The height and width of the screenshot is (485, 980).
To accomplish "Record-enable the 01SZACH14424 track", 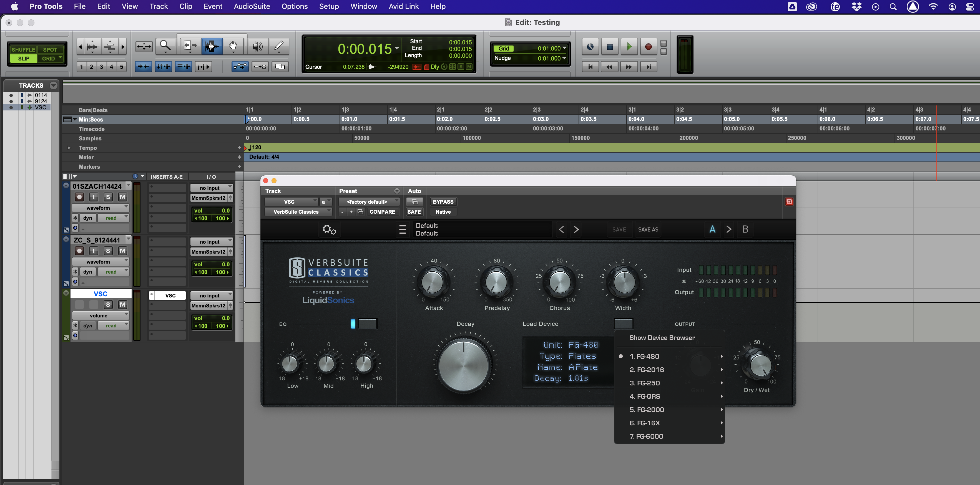I will [79, 197].
